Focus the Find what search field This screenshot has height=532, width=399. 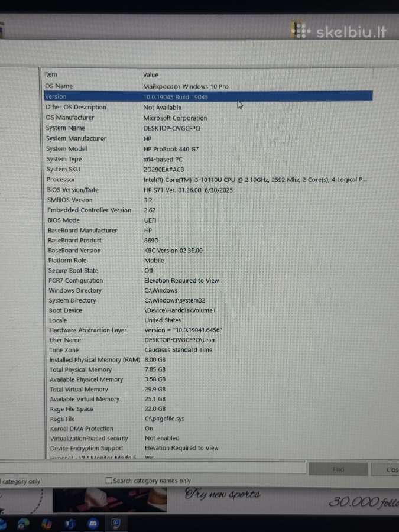coord(153,468)
